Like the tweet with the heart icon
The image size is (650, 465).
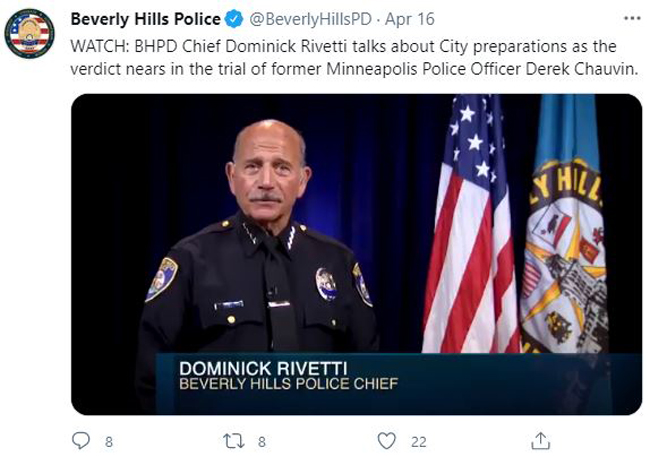387,440
